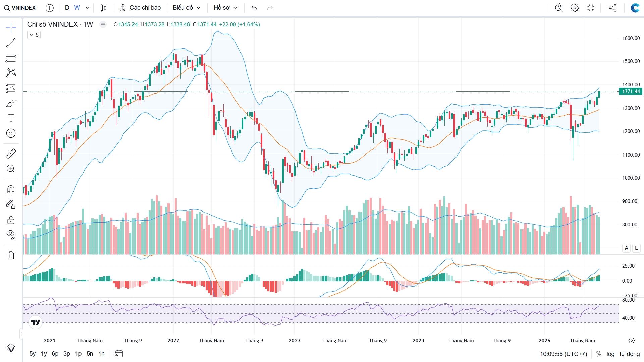Image resolution: width=644 pixels, height=362 pixels.
Task: Click the VNINDEX symbol search field
Action: (x=20, y=8)
